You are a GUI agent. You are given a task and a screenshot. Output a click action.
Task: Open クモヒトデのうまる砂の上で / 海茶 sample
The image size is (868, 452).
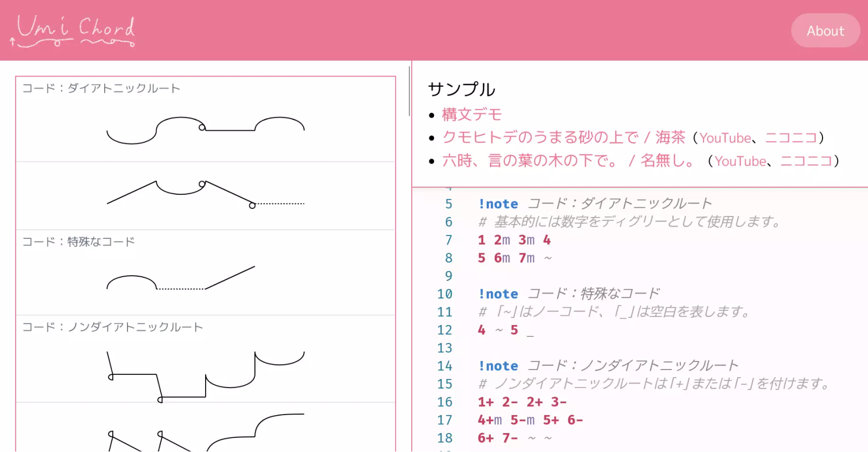point(564,138)
